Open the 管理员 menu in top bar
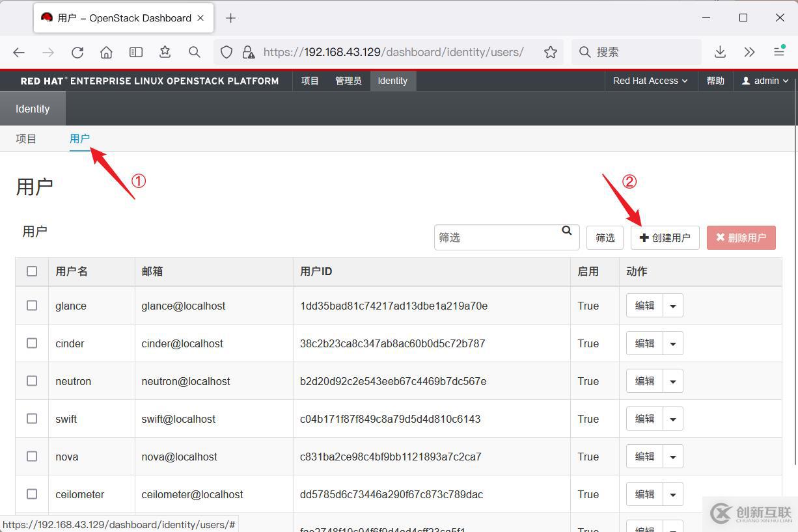Screen dimensions: 798x532 coord(348,81)
